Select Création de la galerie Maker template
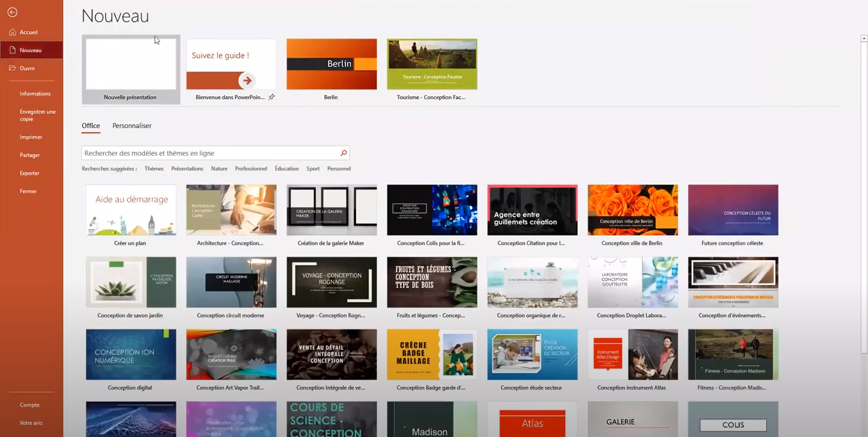This screenshot has height=437, width=868. (x=332, y=215)
